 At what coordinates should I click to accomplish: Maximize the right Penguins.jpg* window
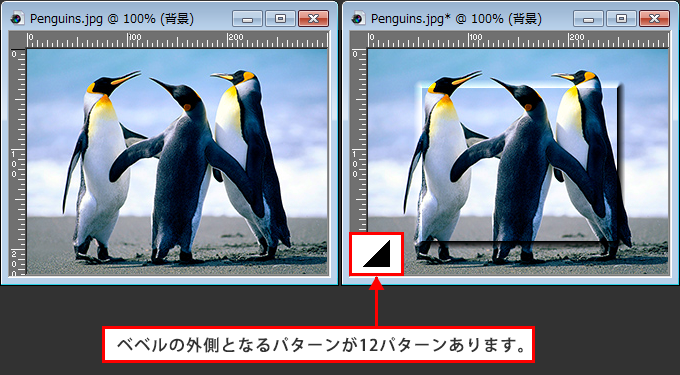click(x=621, y=19)
